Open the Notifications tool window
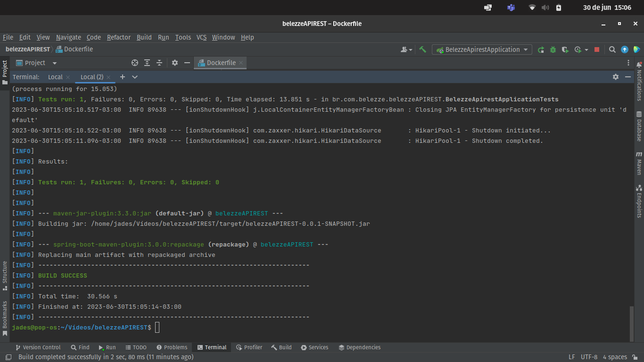Image resolution: width=644 pixels, height=362 pixels. (x=639, y=81)
